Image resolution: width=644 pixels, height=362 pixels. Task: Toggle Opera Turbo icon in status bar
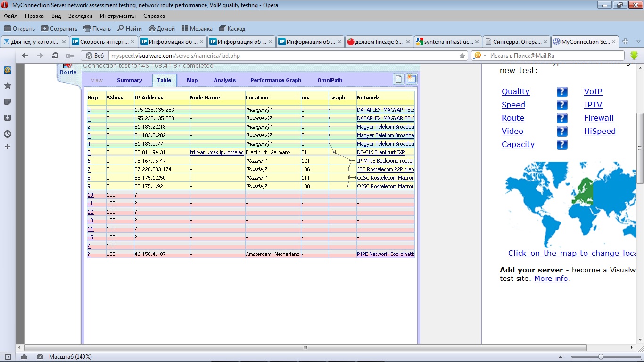click(x=40, y=357)
